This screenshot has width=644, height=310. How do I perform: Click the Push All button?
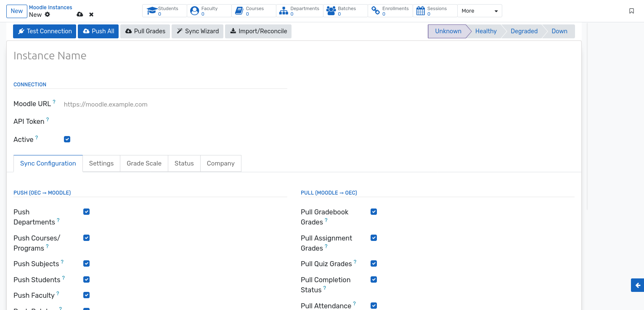[98, 31]
